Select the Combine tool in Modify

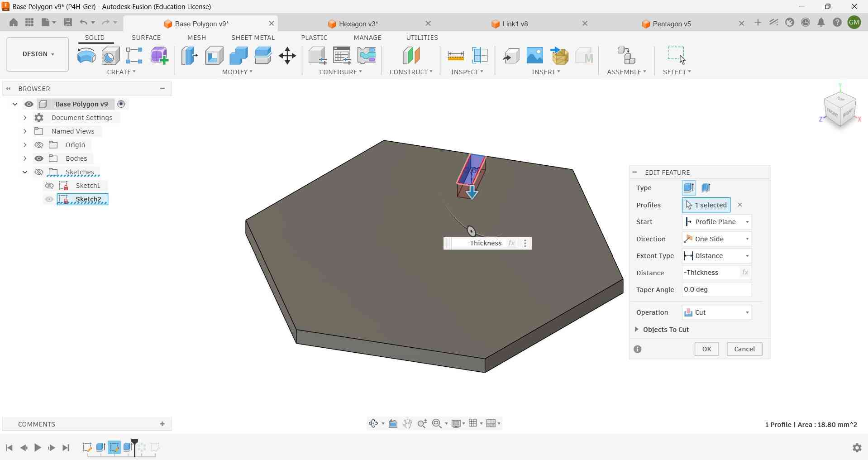click(x=238, y=56)
